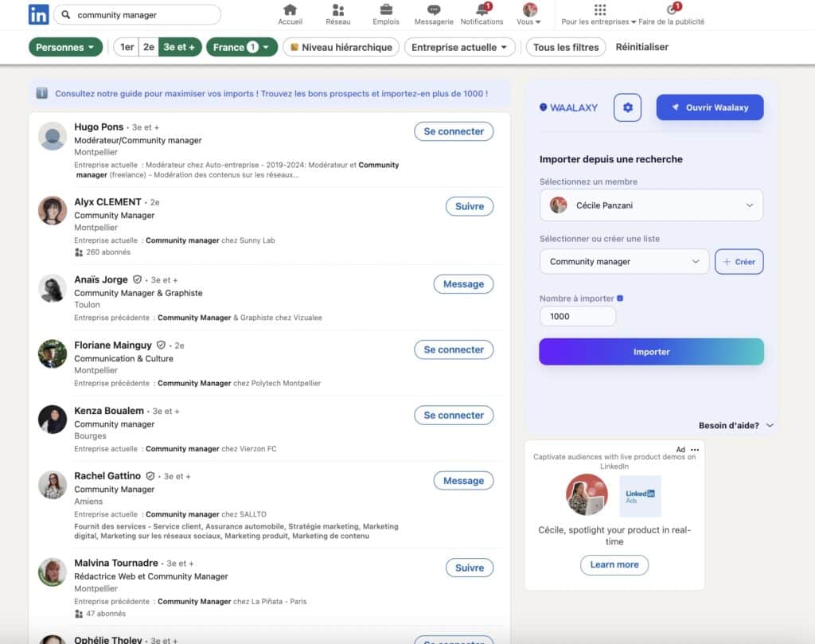Open the ad's three-dot options menu
This screenshot has height=644, width=815.
[695, 450]
